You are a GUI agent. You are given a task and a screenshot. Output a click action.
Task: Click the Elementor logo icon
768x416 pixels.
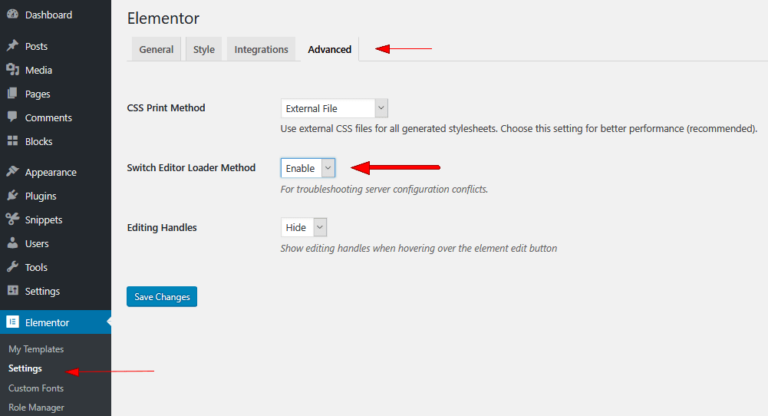(x=12, y=322)
